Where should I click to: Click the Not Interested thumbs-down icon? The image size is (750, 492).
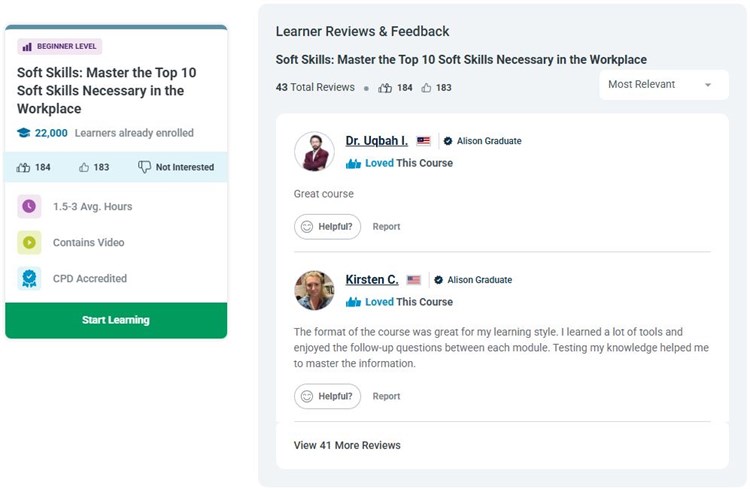144,167
